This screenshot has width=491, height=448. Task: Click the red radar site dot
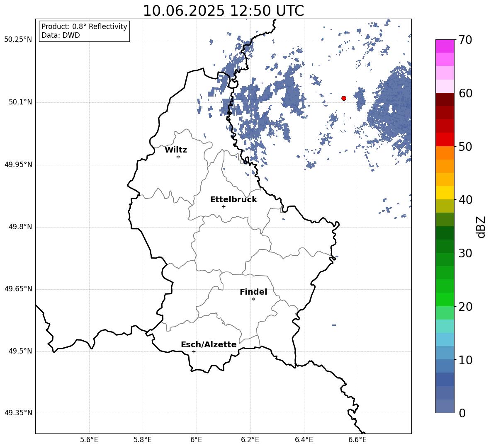pyautogui.click(x=344, y=98)
